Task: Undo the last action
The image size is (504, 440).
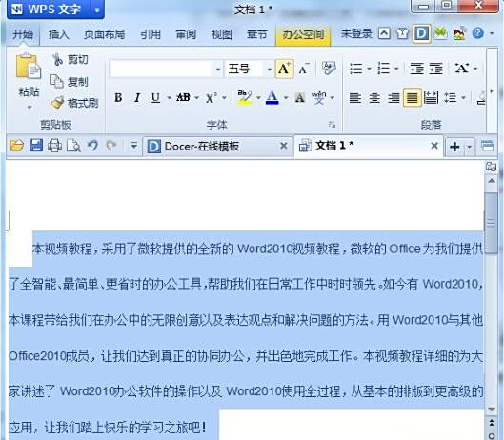Action: tap(92, 146)
